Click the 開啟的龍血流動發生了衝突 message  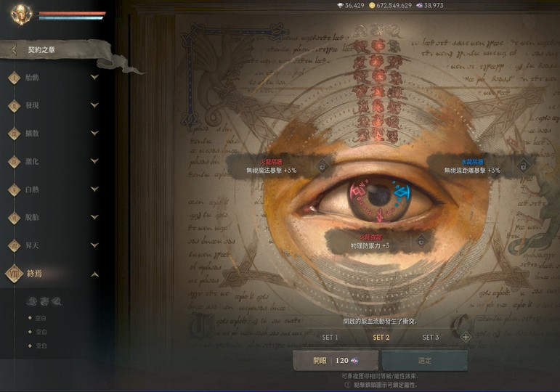[x=380, y=322]
